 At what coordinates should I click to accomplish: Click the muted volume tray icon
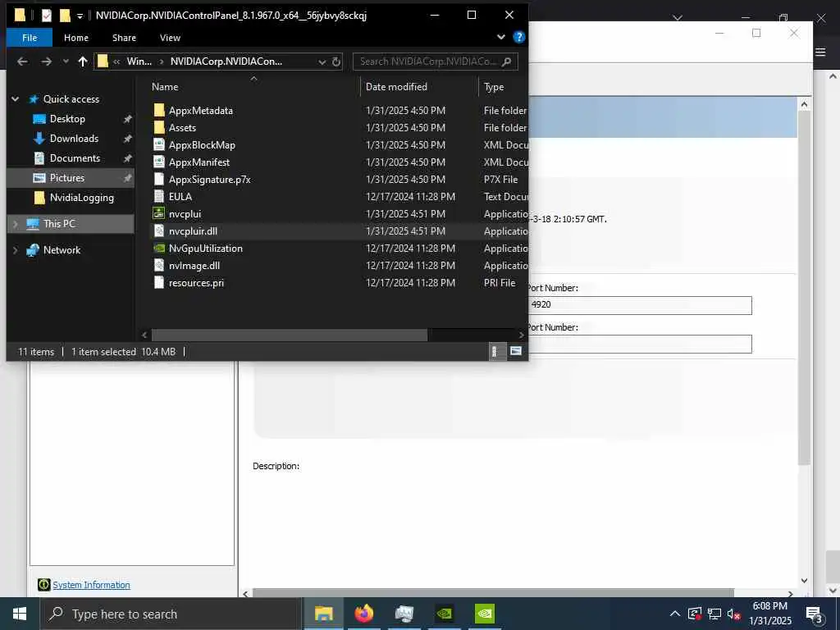point(733,614)
